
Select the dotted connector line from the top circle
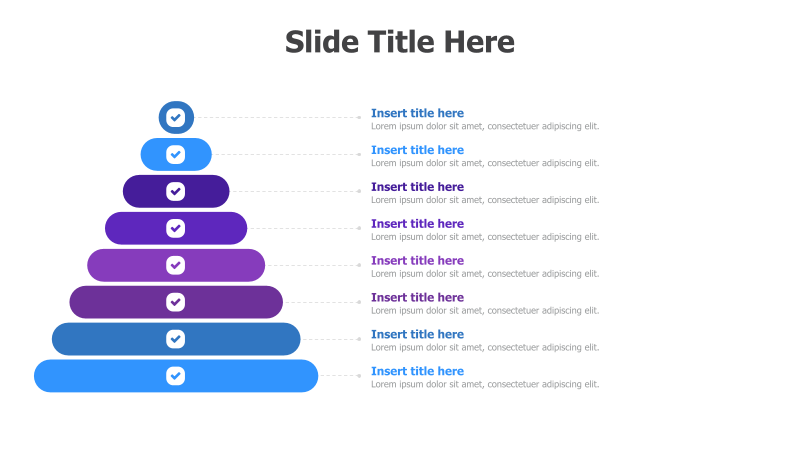(x=279, y=117)
